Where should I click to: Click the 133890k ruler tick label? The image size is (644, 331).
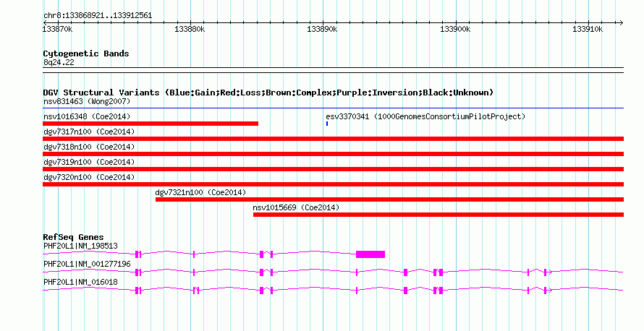coord(323,29)
